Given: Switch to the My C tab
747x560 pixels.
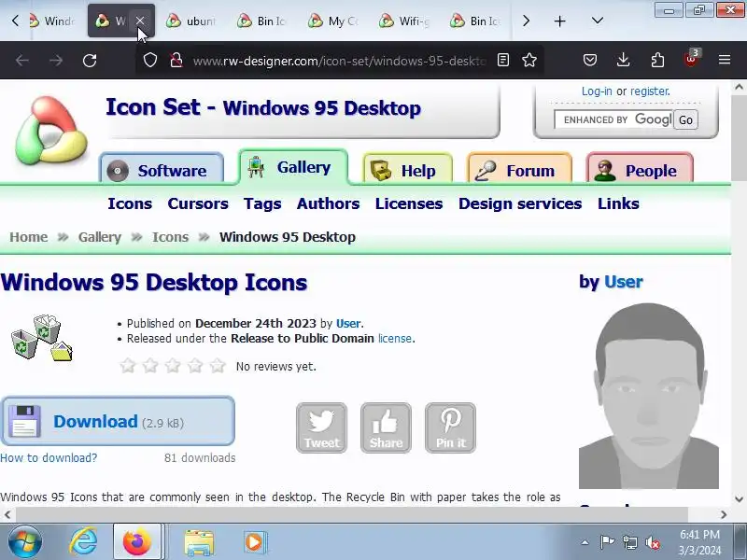Looking at the screenshot, I should point(333,21).
